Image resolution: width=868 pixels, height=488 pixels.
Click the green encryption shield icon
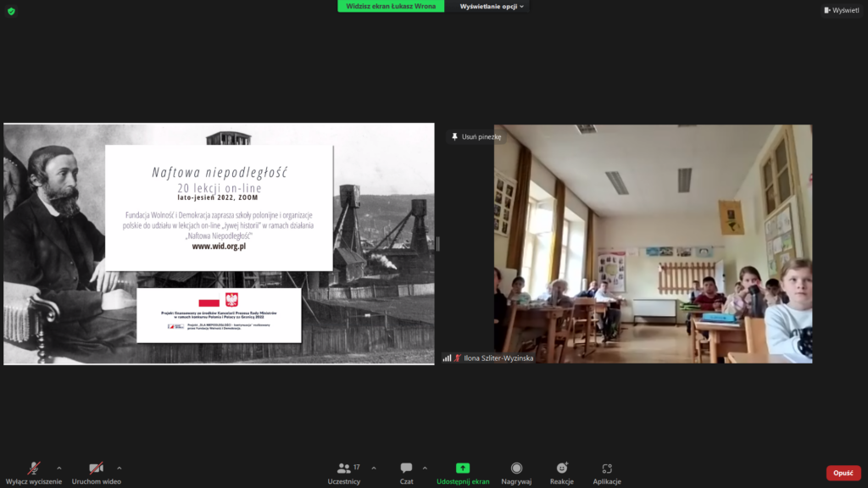pyautogui.click(x=11, y=11)
